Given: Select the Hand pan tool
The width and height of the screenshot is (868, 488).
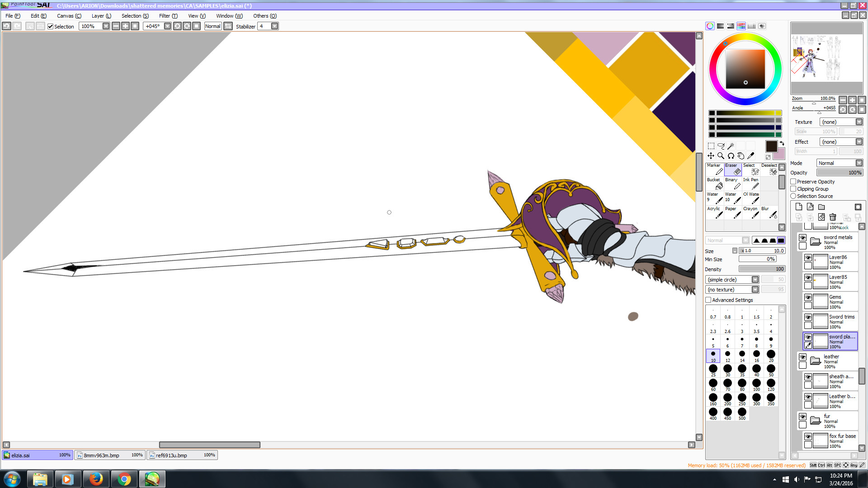Looking at the screenshot, I should (x=741, y=156).
